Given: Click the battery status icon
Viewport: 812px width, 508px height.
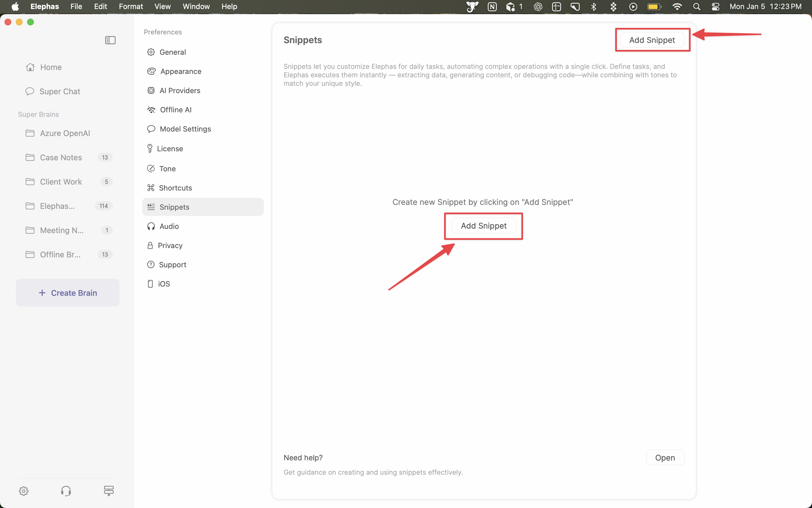Looking at the screenshot, I should [x=654, y=6].
